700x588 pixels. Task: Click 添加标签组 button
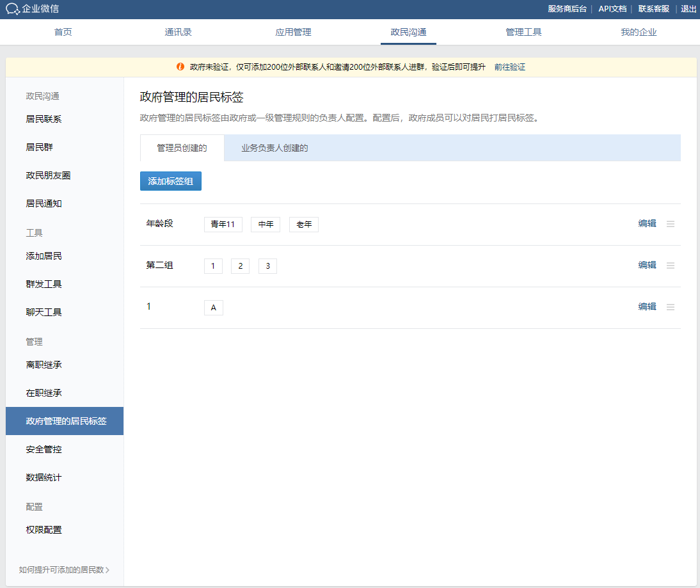171,181
